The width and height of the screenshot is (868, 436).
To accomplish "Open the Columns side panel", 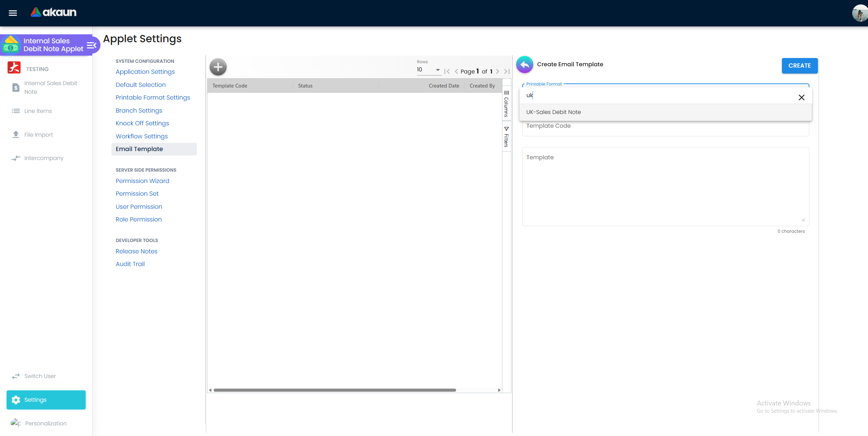I will click(506, 104).
